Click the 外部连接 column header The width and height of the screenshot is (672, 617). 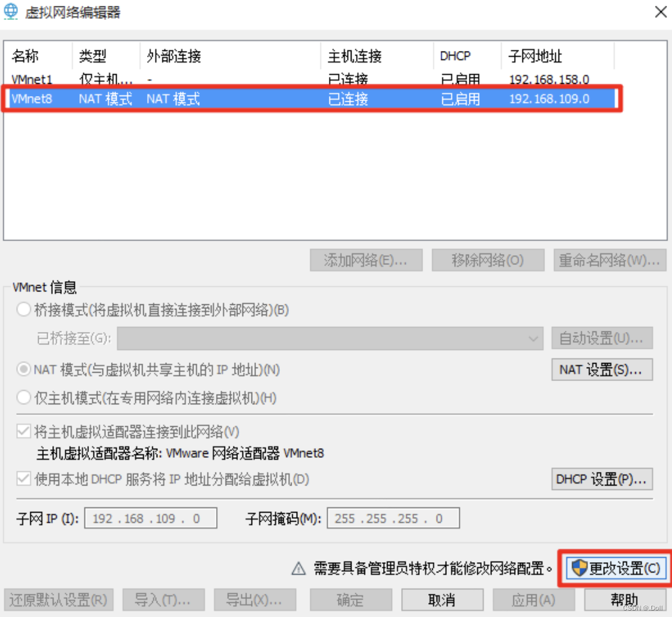pos(230,55)
